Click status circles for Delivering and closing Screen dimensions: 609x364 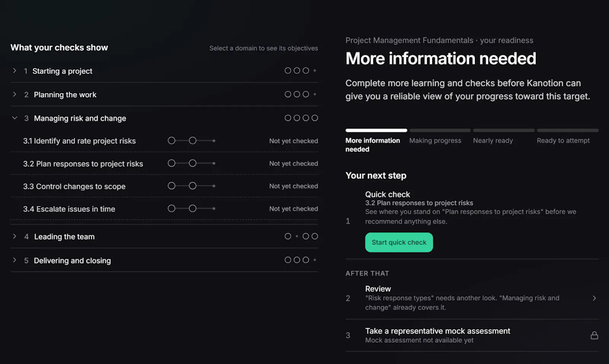[300, 260]
